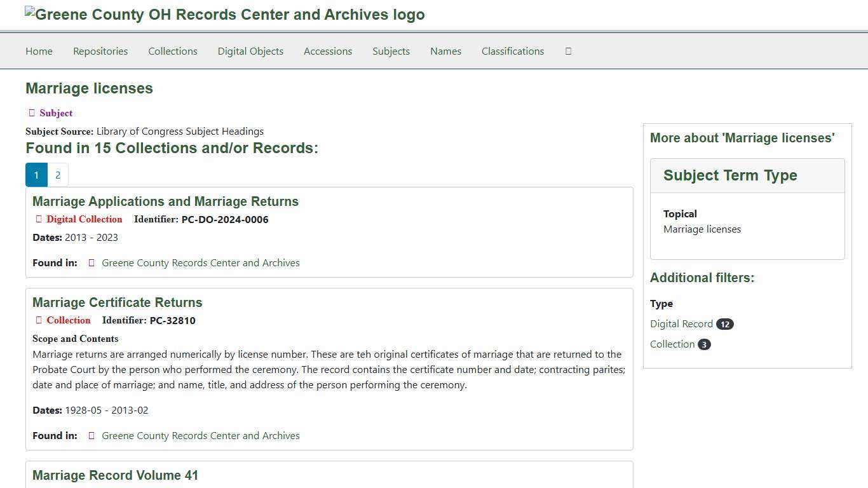Open Marriage Record Volume 41
868x488 pixels.
(115, 475)
